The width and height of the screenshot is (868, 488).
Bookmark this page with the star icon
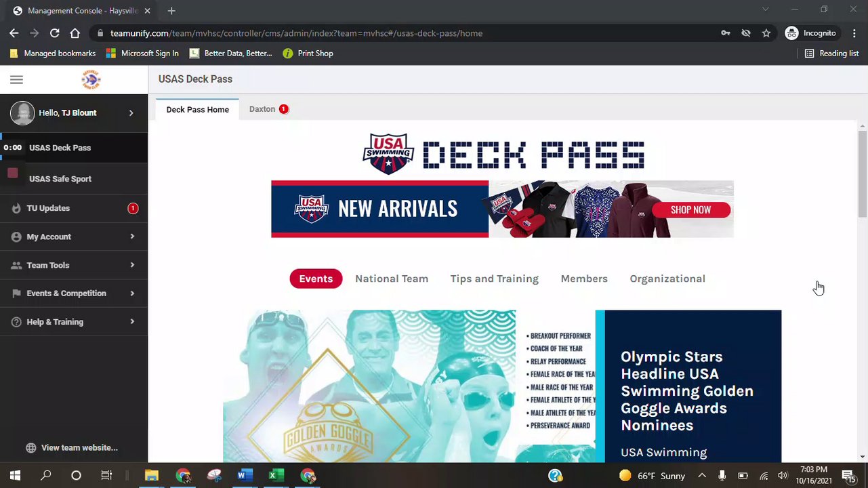point(766,33)
